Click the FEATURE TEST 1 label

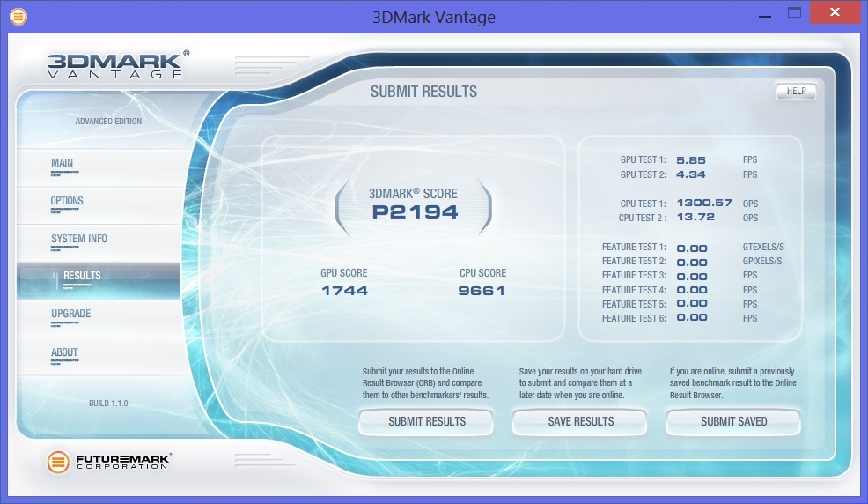pos(634,247)
